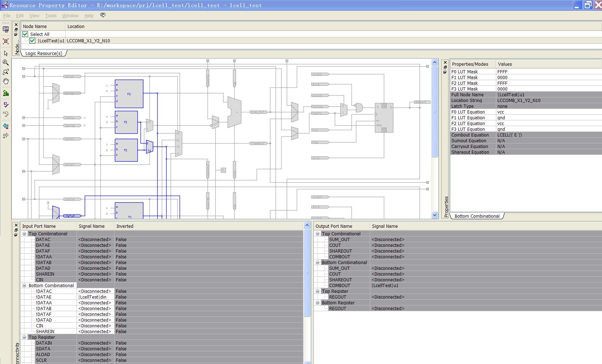Screen dimensions: 602x364
Task: Click the green bird icon in left toolbar
Action: coord(6,93)
